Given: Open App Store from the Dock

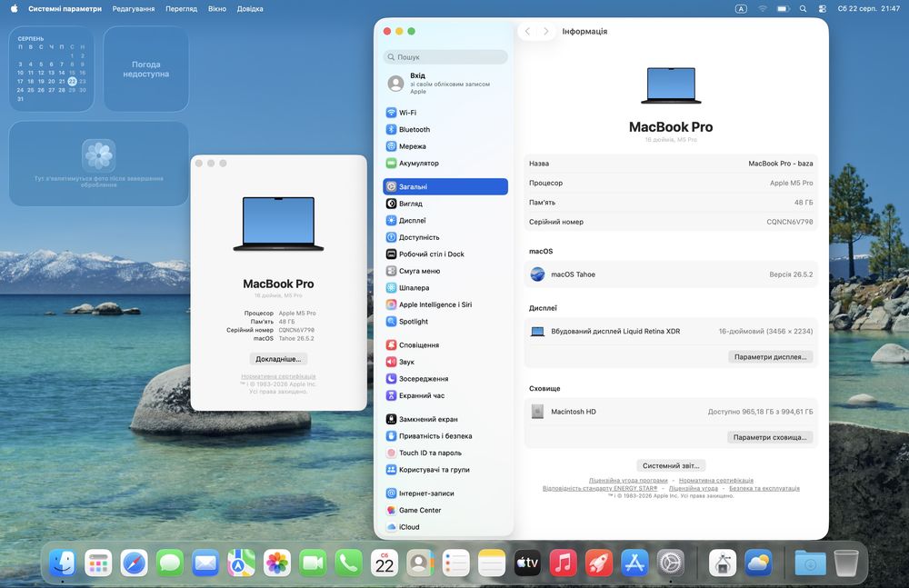Looking at the screenshot, I should pos(634,563).
